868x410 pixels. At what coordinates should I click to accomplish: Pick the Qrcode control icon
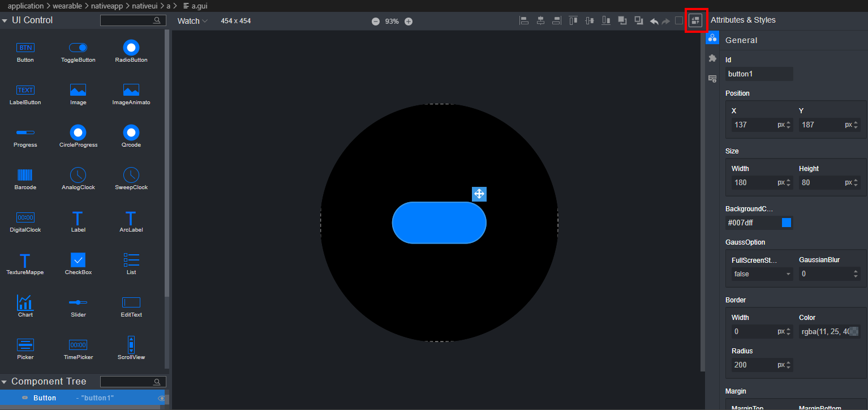point(131,133)
